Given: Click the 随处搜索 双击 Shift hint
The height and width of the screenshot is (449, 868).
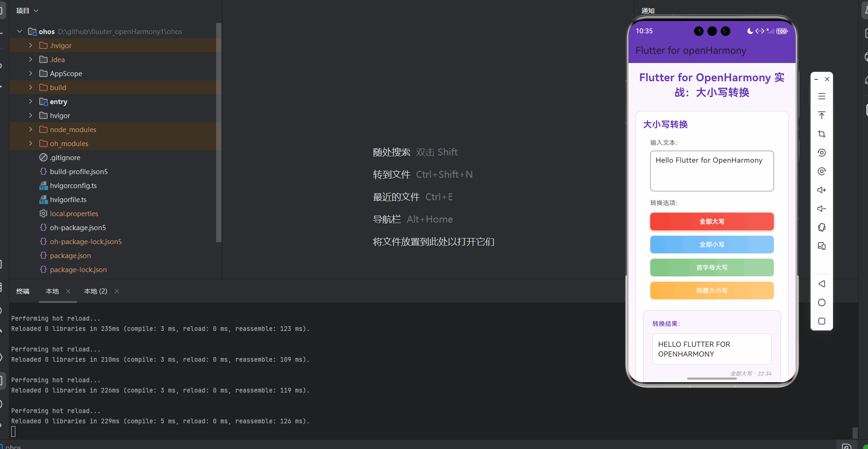Looking at the screenshot, I should pos(415,152).
